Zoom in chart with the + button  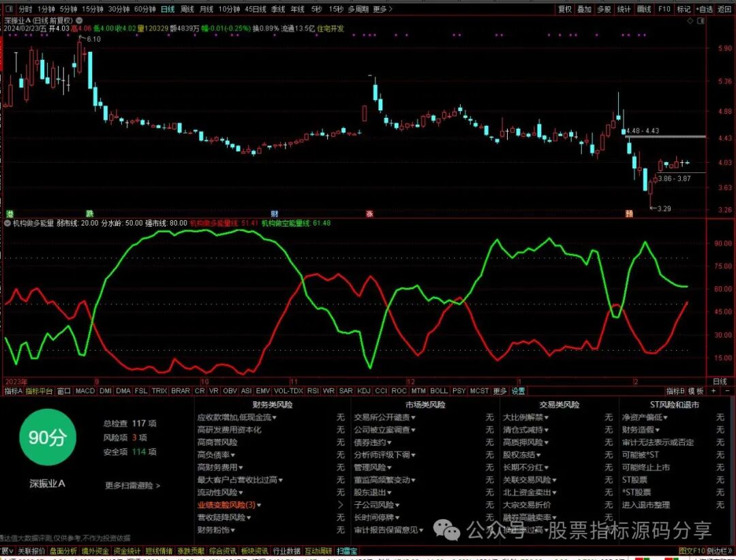[714, 391]
